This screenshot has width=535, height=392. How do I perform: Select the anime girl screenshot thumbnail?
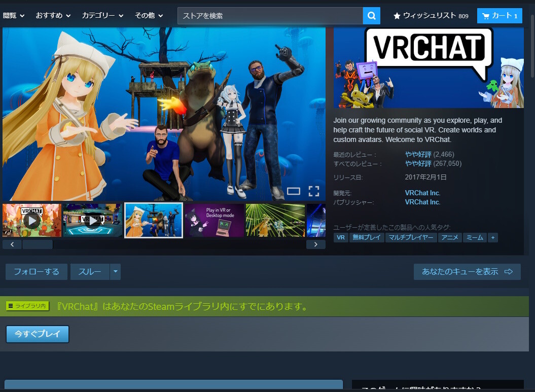[x=154, y=221]
